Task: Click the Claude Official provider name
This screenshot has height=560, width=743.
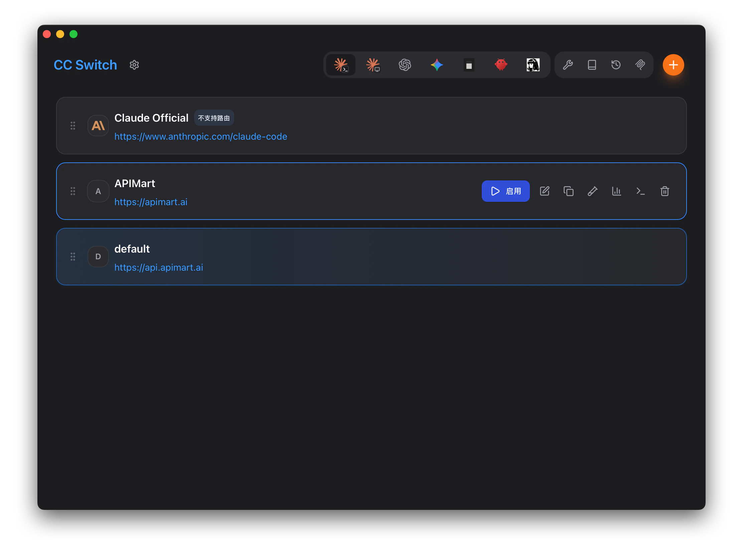Action: click(x=151, y=118)
